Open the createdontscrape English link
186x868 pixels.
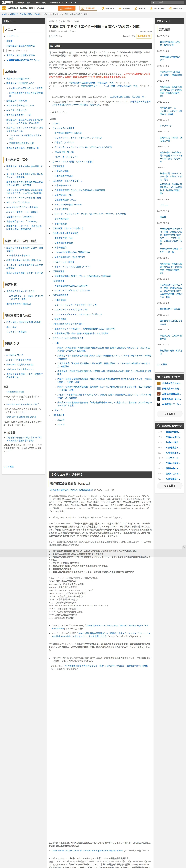(x=15, y=392)
